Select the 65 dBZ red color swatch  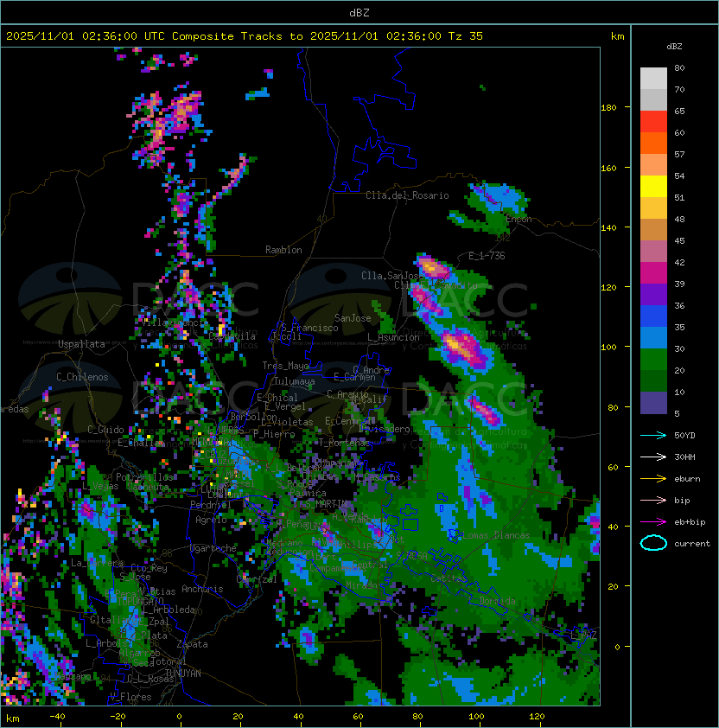[x=653, y=122]
